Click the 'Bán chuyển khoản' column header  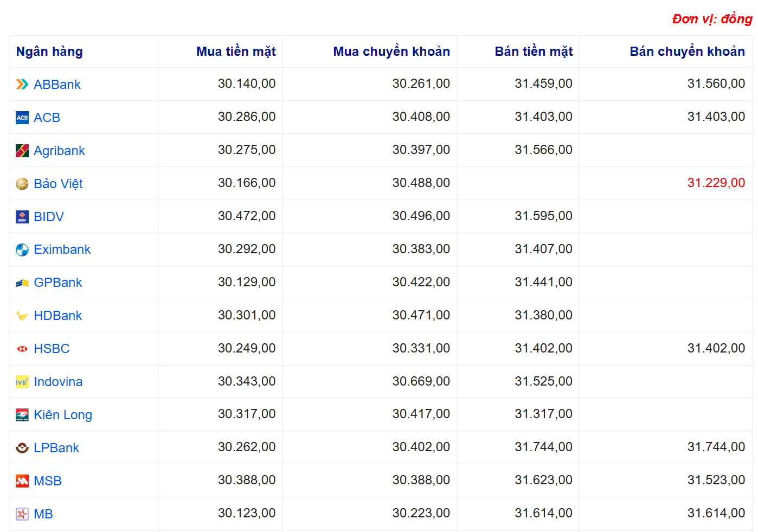click(x=687, y=52)
